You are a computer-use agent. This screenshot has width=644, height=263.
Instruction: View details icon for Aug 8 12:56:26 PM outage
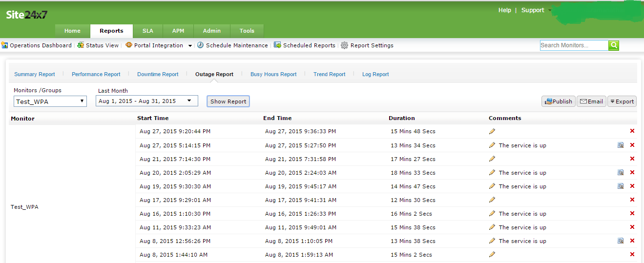coord(621,241)
